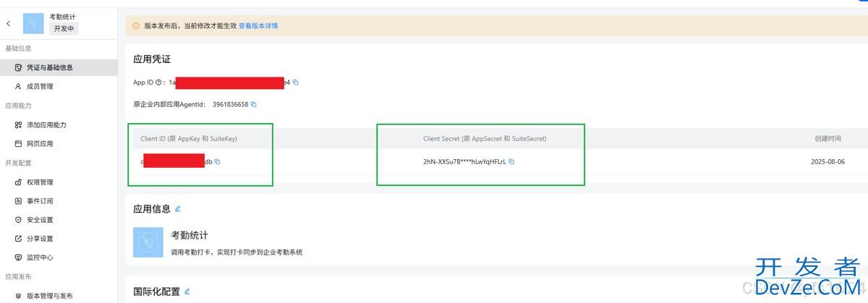Screen dimensions: 868x303
Task: Open 权限管理 settings
Action: click(x=39, y=182)
